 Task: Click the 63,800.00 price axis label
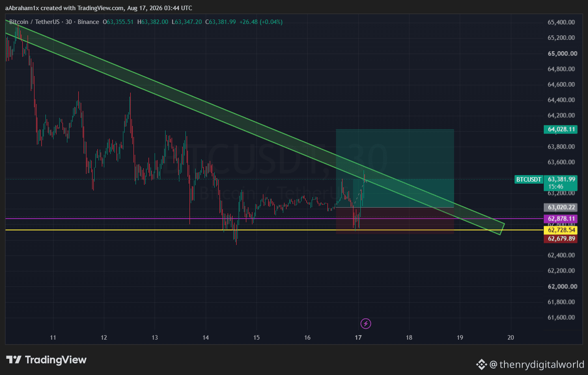(x=561, y=147)
